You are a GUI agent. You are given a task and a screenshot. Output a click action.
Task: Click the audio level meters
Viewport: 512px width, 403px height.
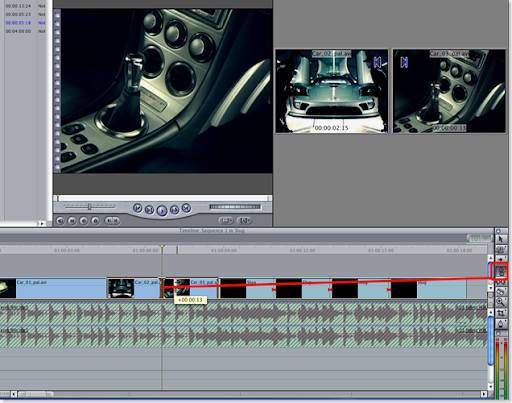click(502, 368)
